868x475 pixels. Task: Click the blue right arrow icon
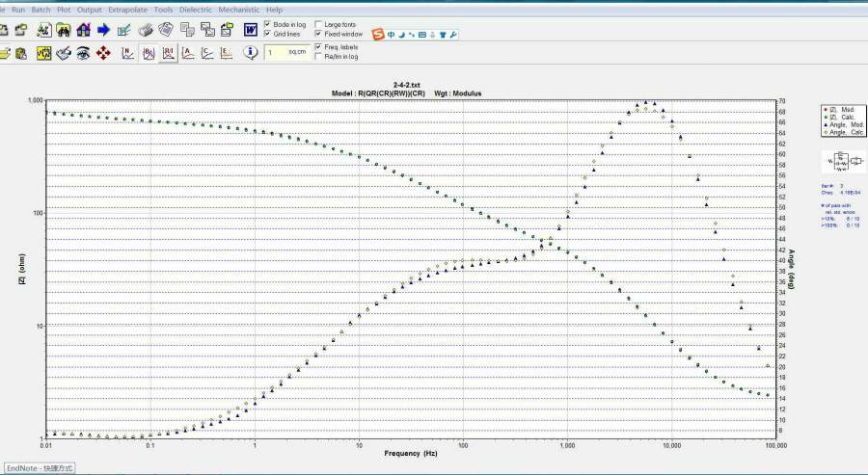click(103, 30)
